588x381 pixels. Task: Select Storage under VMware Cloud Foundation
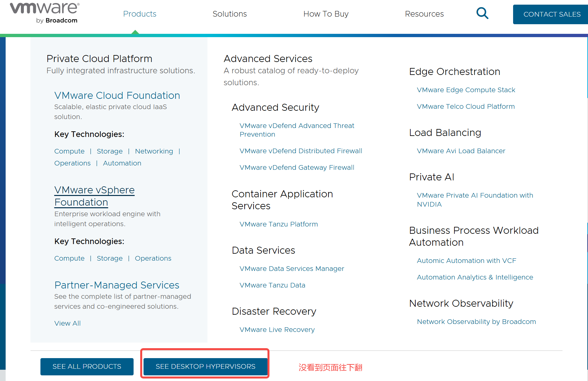pyautogui.click(x=110, y=151)
